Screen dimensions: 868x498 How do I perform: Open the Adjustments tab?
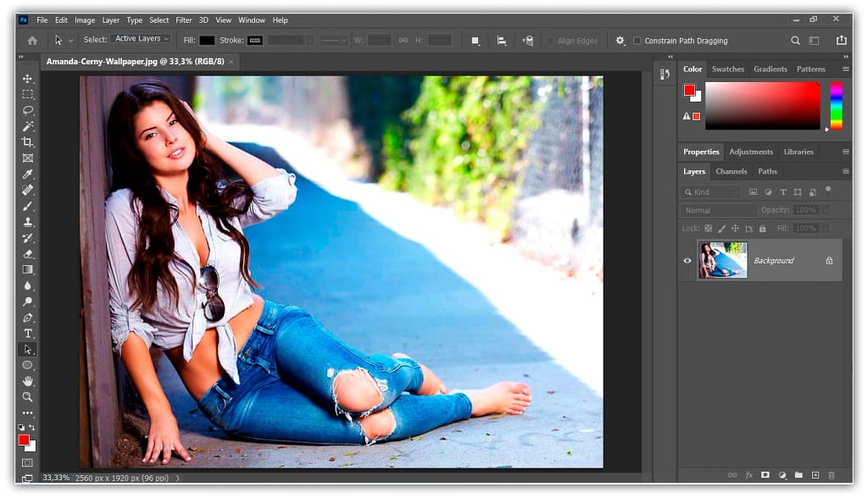(751, 152)
